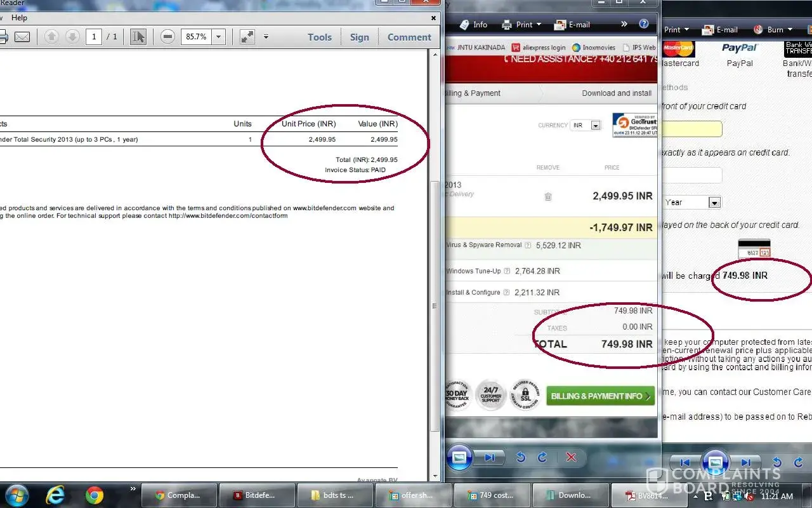
Task: Switch to the 749 cost... taskbar window
Action: [491, 495]
